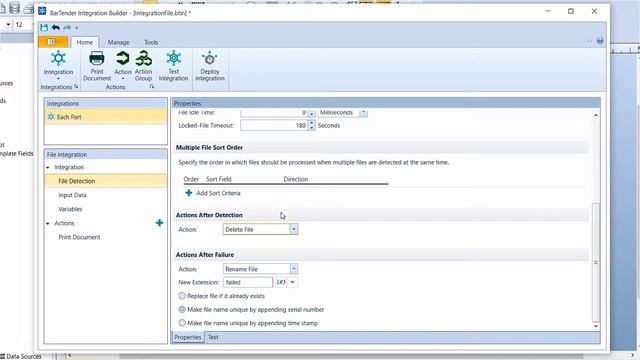
Task: Open the Action button dropdown arrow
Action: [x=122, y=79]
